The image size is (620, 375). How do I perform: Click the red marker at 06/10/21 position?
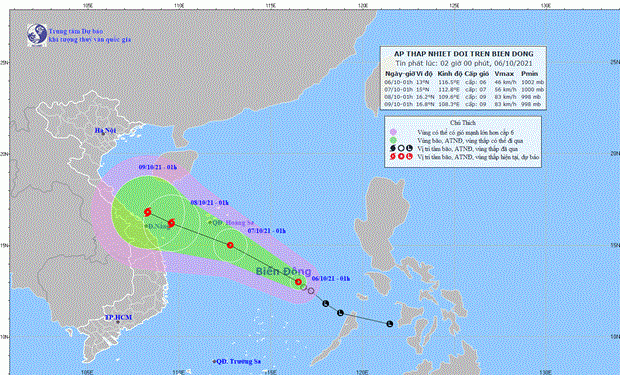click(x=299, y=282)
